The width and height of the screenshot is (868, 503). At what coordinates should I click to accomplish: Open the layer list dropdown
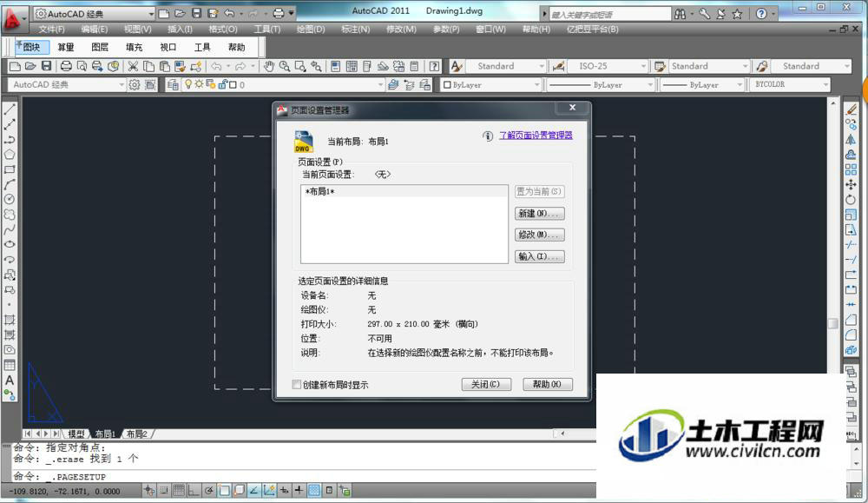(282, 85)
